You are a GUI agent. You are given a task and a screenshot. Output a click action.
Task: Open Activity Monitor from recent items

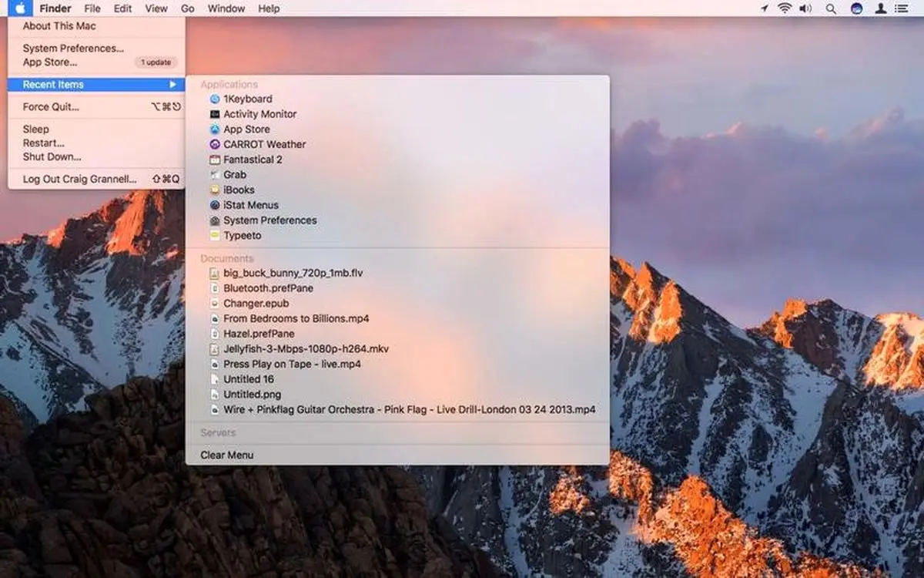(x=259, y=114)
